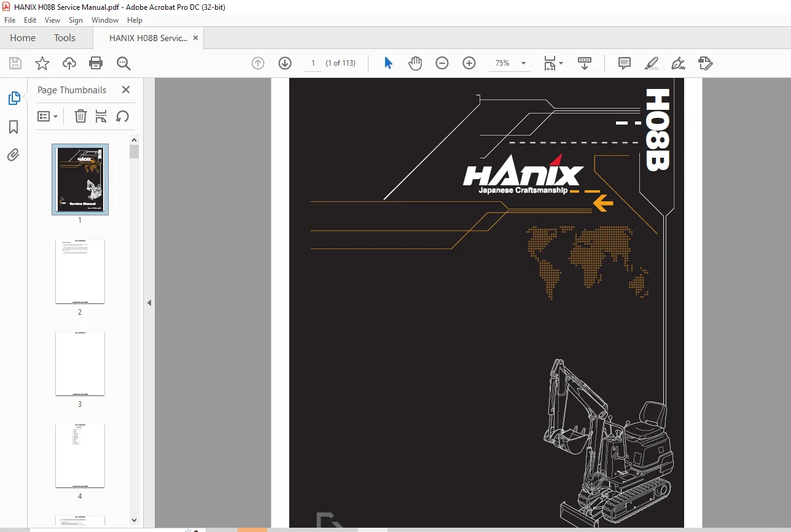
Task: Open the View menu
Action: point(52,20)
